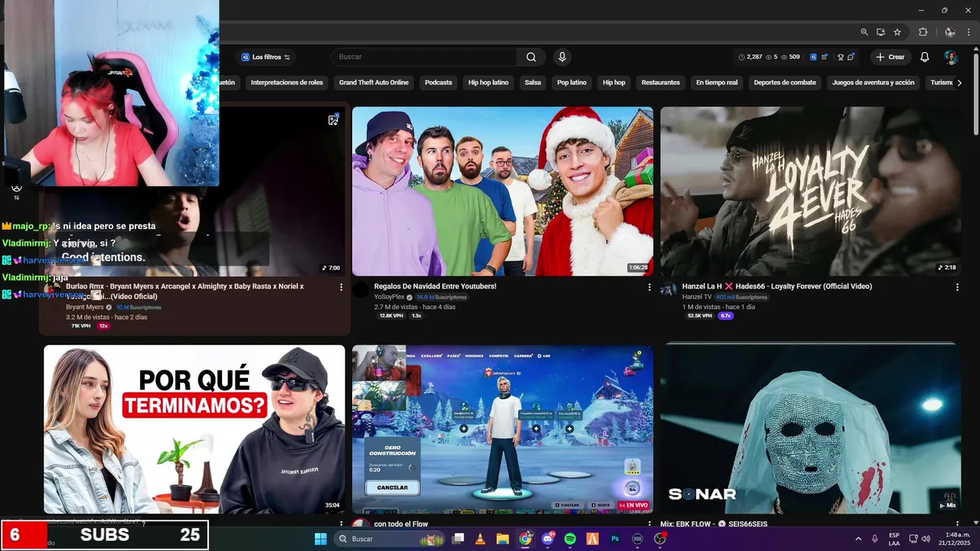Viewport: 980px width, 551px height.
Task: Open Fortnite EN VIVO stream thumbnail
Action: (x=502, y=429)
